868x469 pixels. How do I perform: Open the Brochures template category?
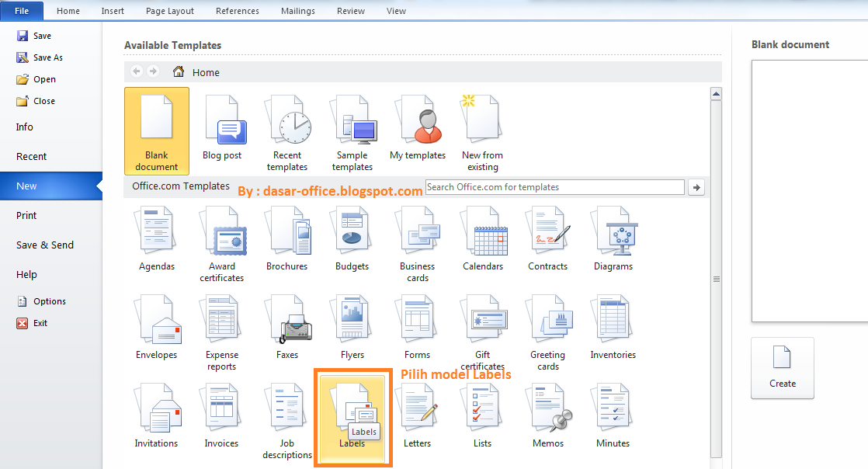[286, 239]
